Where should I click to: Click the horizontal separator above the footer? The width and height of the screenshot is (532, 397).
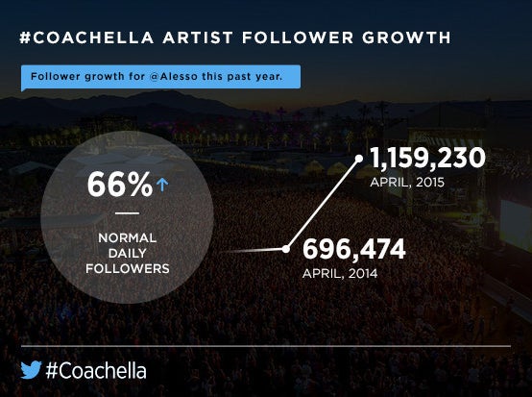click(266, 346)
